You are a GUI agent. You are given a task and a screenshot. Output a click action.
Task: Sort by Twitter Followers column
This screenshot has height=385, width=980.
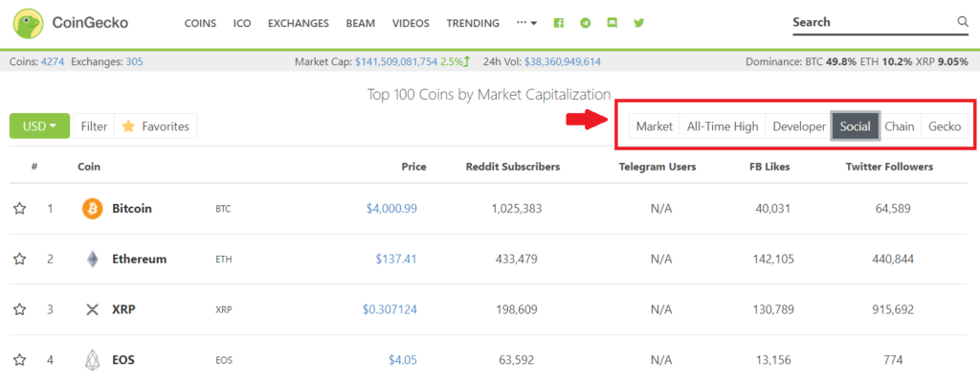coord(889,167)
